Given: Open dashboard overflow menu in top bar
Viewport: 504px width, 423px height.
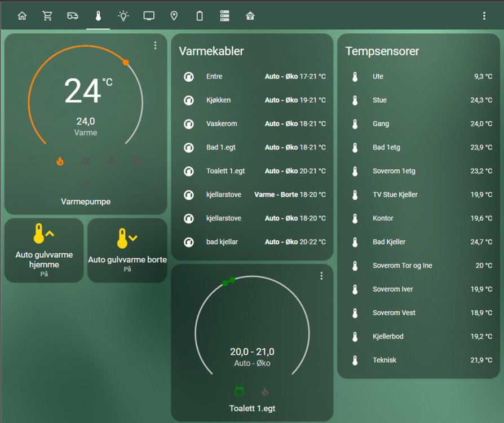Looking at the screenshot, I should pyautogui.click(x=484, y=16).
